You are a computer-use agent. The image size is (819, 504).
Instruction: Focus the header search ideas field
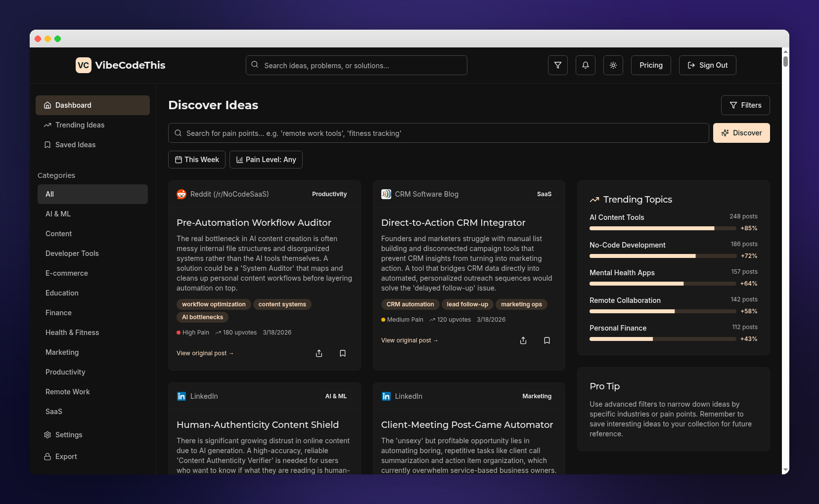coord(357,65)
